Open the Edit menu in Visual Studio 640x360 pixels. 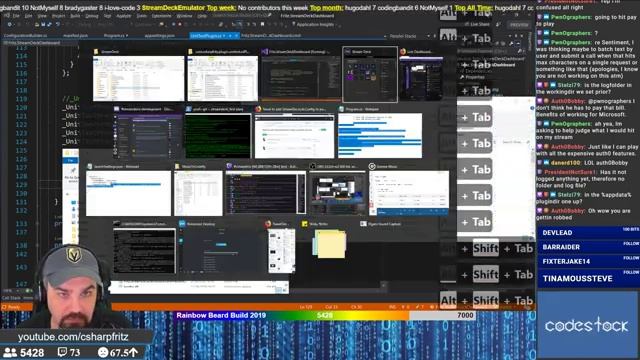[x=28, y=16]
